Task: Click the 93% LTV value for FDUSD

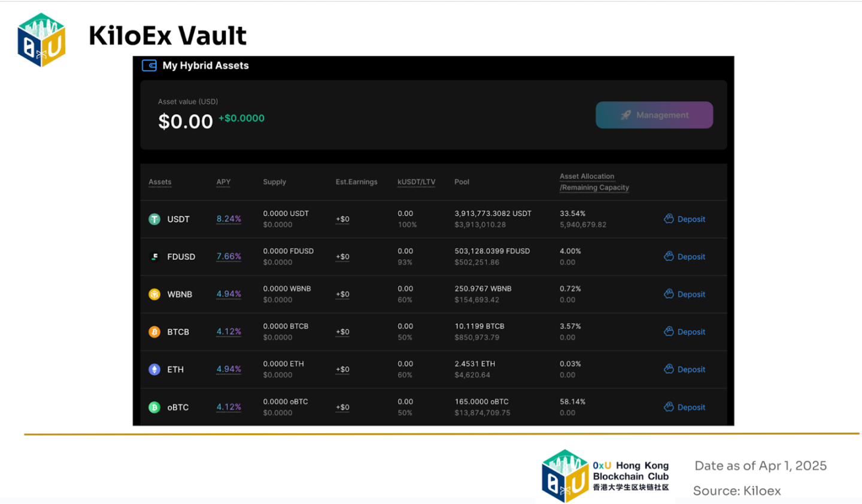Action: point(405,263)
